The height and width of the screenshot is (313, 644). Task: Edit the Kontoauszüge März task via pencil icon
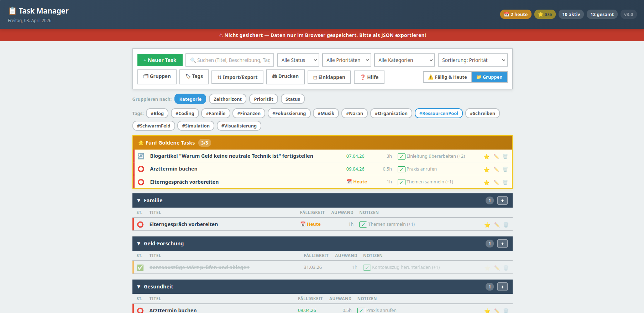coord(497,268)
